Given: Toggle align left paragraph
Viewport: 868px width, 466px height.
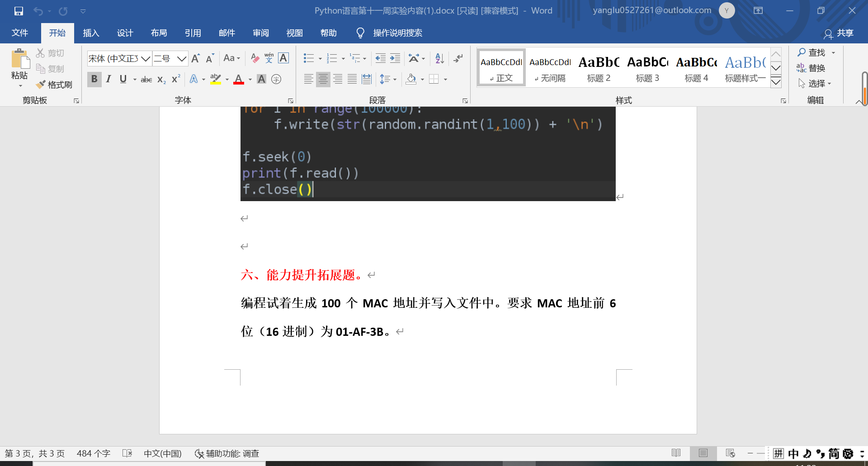Looking at the screenshot, I should tap(308, 80).
